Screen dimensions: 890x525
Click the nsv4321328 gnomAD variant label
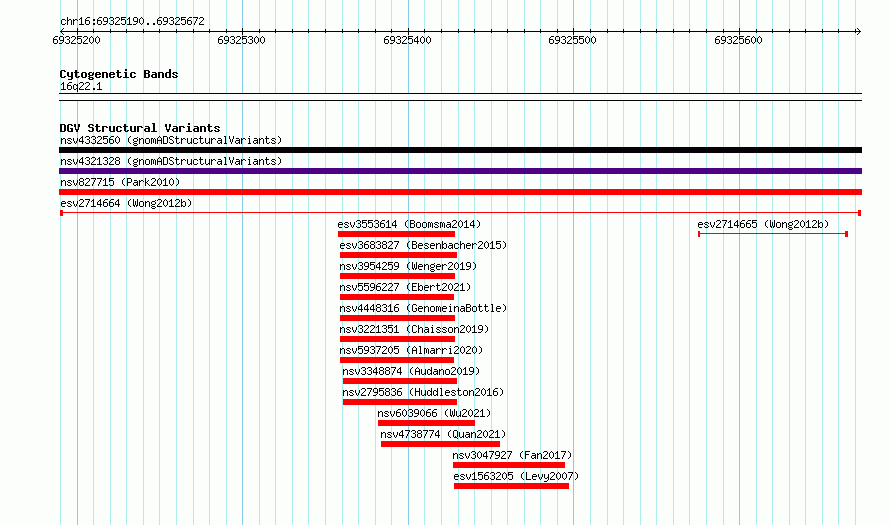171,161
